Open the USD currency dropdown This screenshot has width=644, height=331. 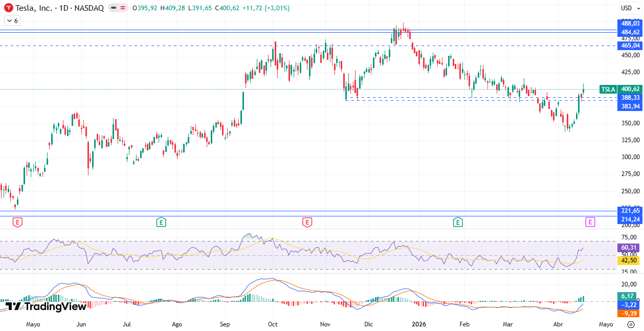[x=627, y=8]
